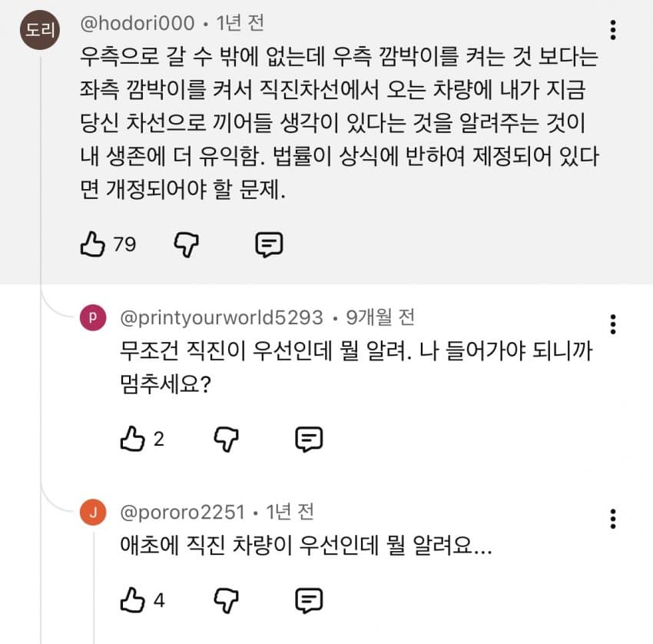Click the '9개월 전' timestamp on reply
Screen dimensions: 653x644
tap(381, 317)
